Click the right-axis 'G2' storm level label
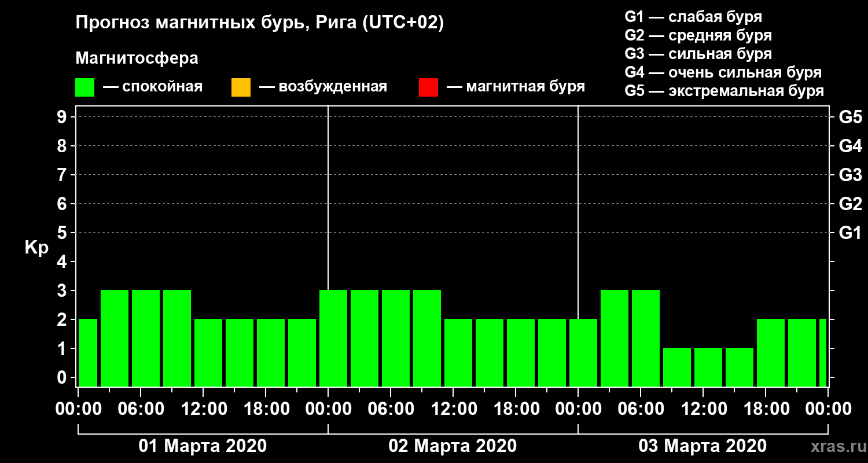The width and height of the screenshot is (868, 463). [850, 204]
